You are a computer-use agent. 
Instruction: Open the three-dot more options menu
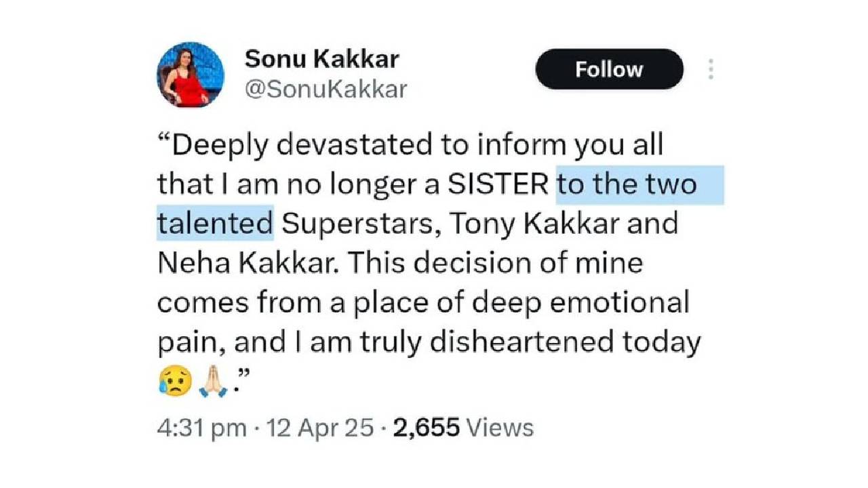coord(711,69)
